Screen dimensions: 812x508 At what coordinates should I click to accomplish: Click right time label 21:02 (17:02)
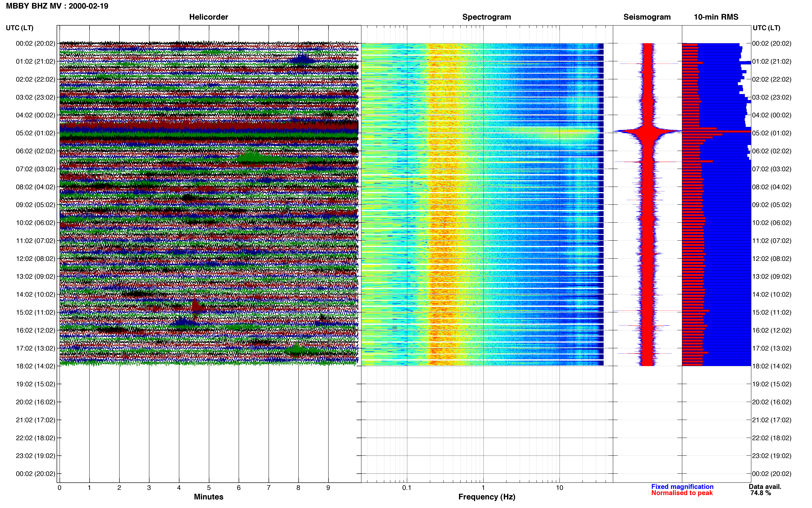[772, 420]
